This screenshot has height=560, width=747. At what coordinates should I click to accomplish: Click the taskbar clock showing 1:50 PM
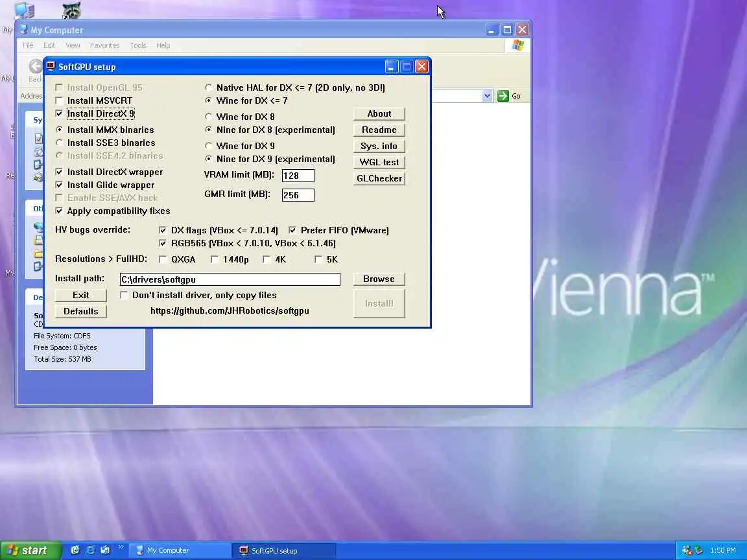723,550
